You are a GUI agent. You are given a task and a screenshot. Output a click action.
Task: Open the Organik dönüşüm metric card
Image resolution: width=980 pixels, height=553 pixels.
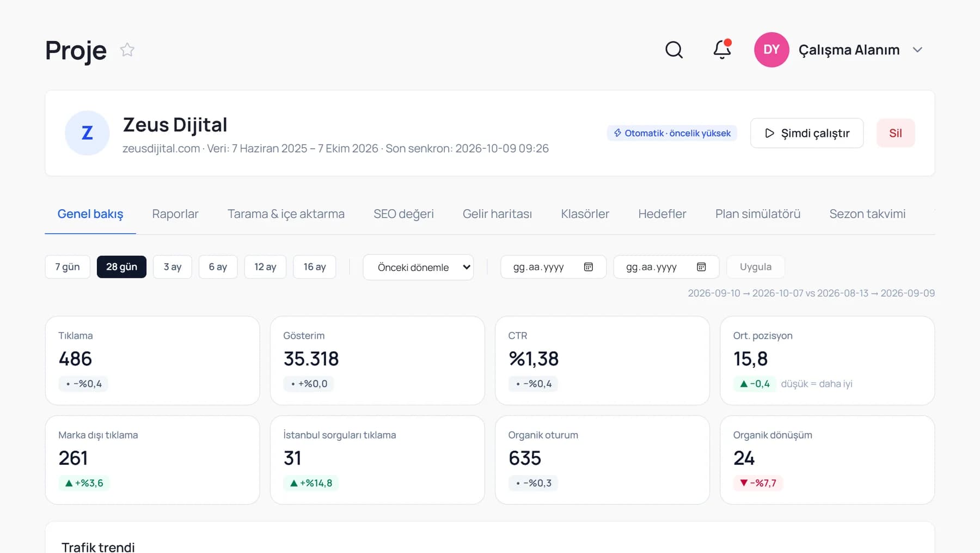tap(828, 460)
